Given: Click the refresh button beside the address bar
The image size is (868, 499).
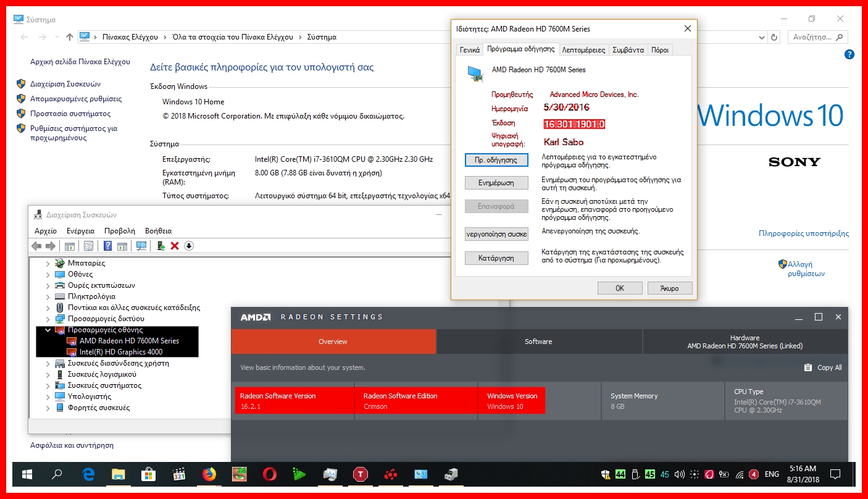Looking at the screenshot, I should pos(775,37).
